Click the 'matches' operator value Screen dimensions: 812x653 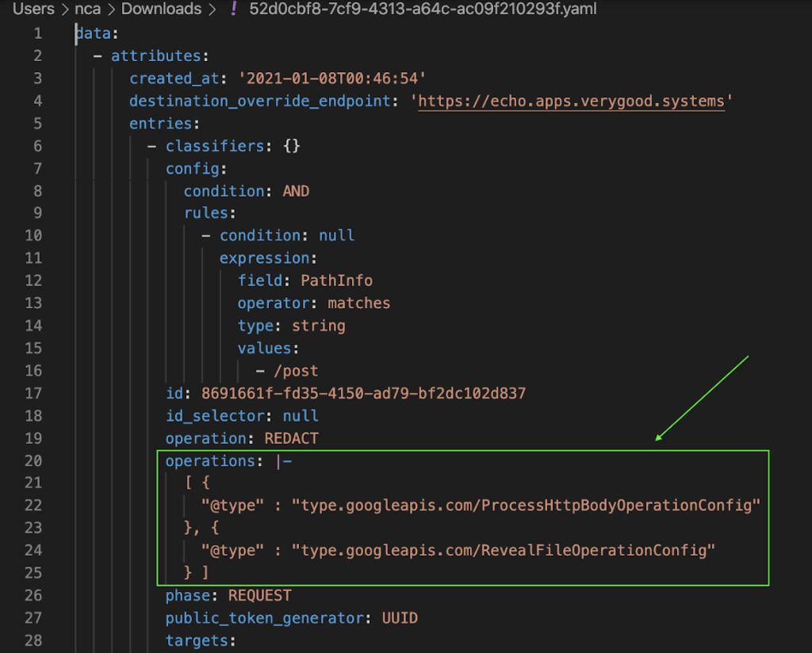click(359, 304)
